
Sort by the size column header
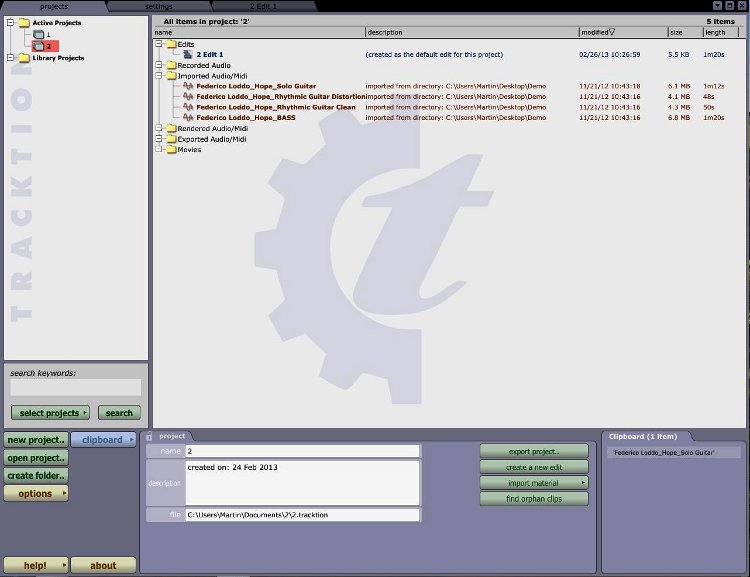tap(685, 33)
